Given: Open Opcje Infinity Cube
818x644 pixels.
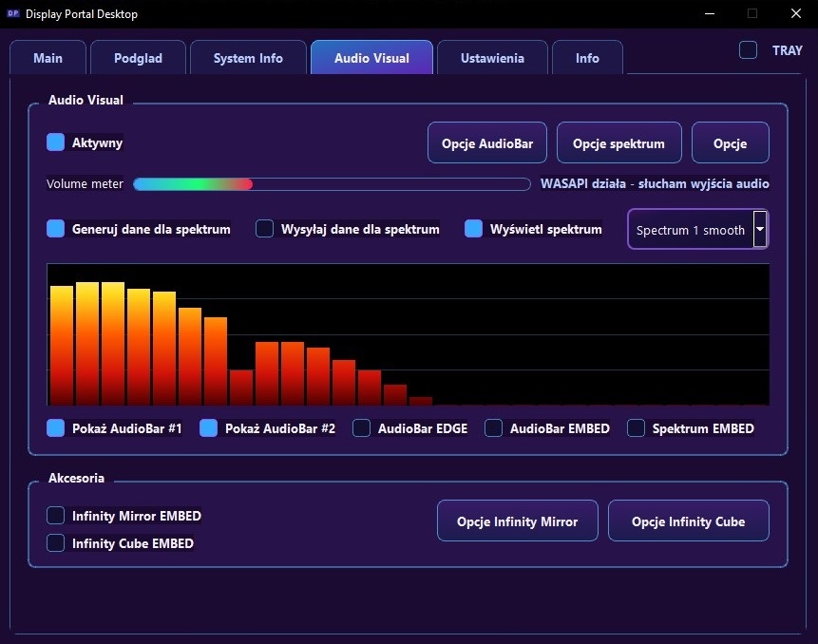Looking at the screenshot, I should point(688,521).
